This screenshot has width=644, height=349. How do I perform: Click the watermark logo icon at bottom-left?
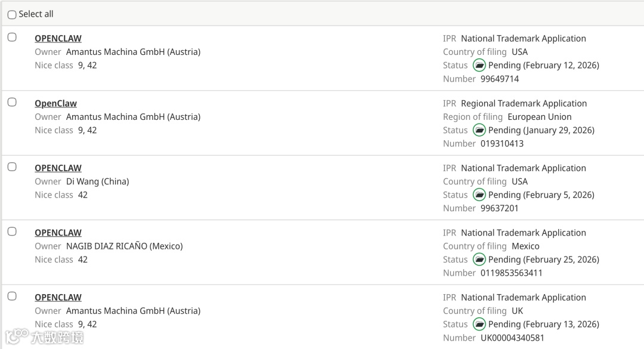16,337
